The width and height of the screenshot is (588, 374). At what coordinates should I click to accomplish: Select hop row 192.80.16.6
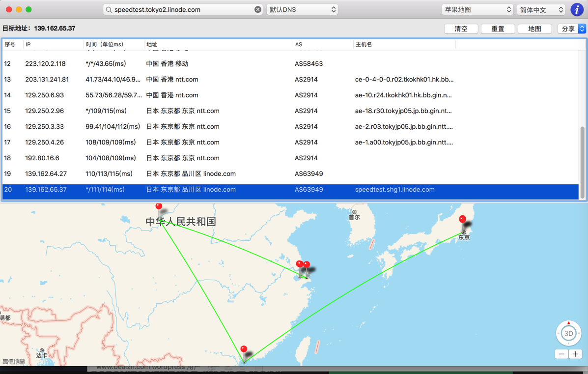[290, 158]
